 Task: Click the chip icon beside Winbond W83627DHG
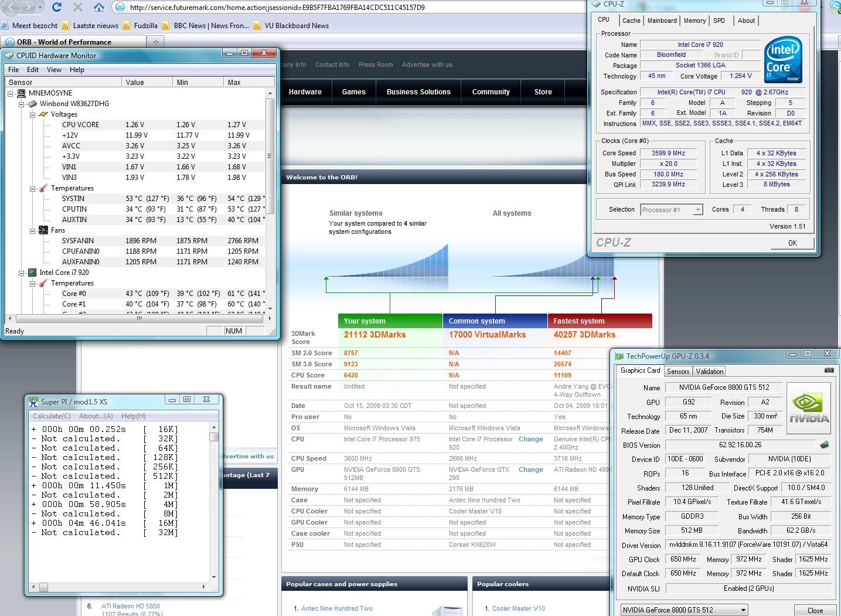[x=32, y=104]
